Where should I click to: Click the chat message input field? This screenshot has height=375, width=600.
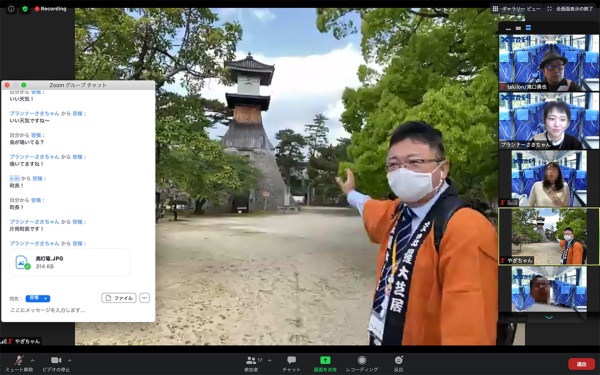tap(78, 310)
